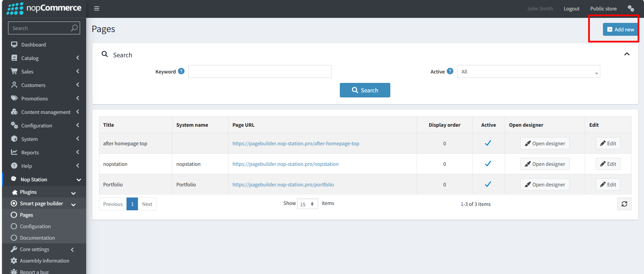Expand the Catalog menu arrow

[78, 58]
